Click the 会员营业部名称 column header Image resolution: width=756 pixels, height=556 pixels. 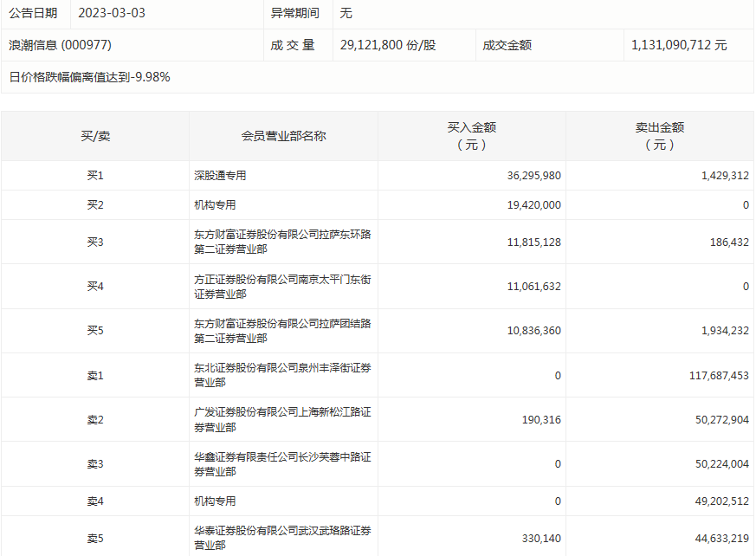pyautogui.click(x=283, y=136)
